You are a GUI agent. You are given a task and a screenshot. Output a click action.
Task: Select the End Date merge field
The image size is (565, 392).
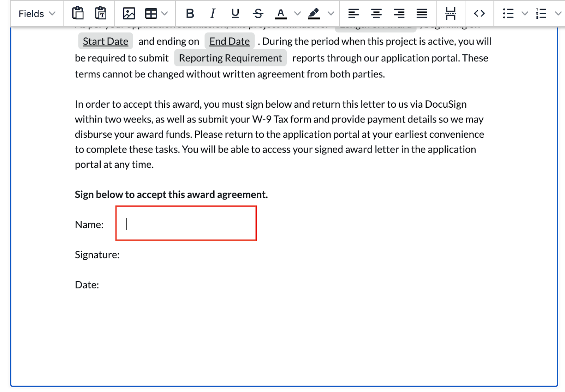(230, 41)
